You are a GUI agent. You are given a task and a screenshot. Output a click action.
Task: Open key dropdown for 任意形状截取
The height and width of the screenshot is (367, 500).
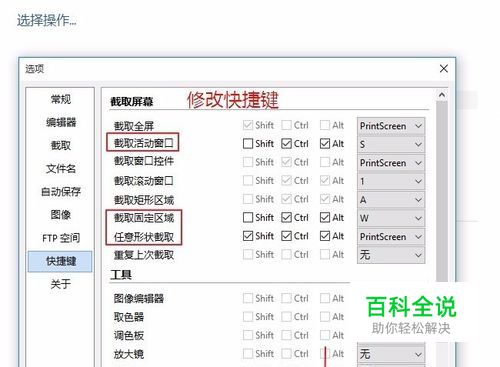point(391,237)
